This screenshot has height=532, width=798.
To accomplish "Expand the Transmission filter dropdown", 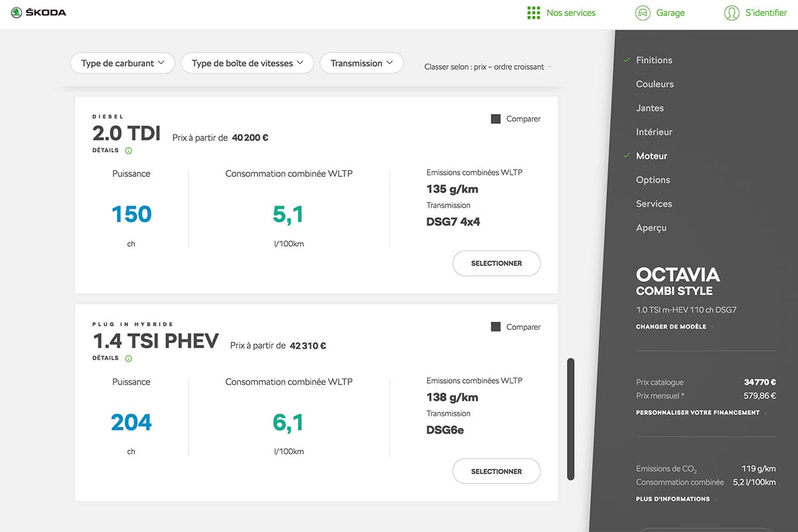I will tap(362, 63).
